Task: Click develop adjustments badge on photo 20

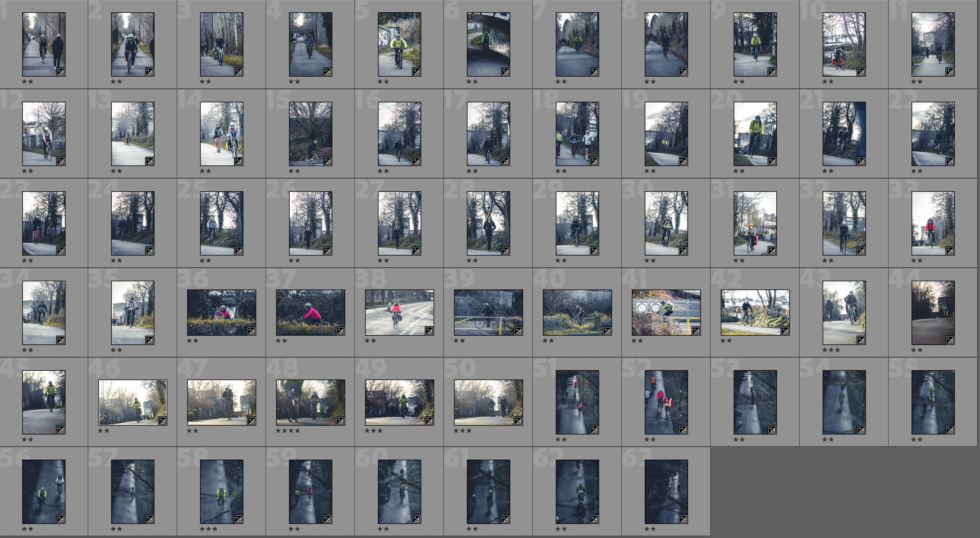Action: [772, 161]
